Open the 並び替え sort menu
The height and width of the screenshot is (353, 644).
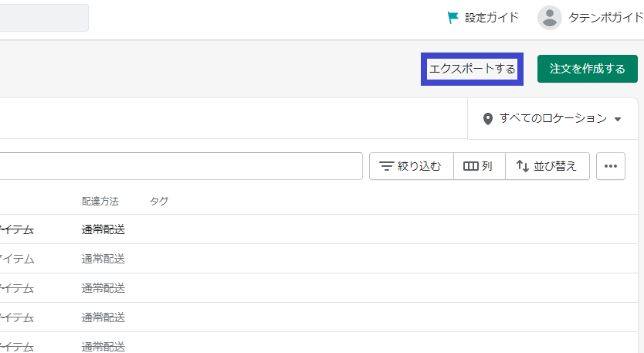(x=547, y=166)
